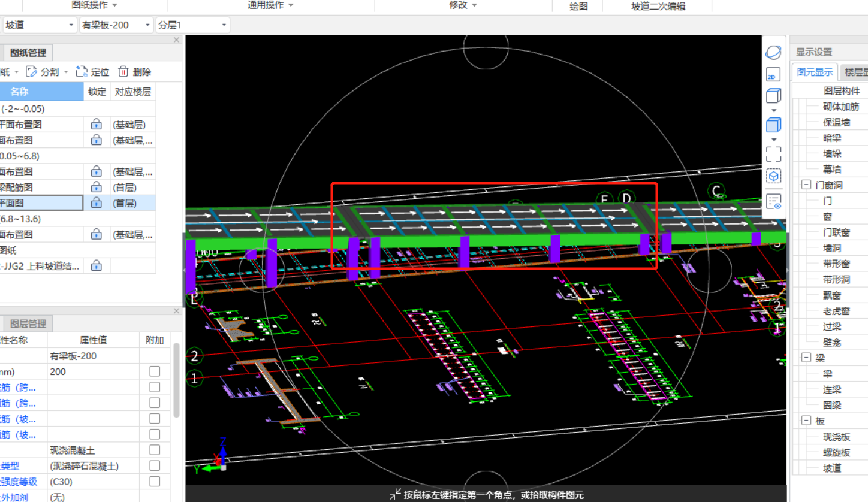
Task: Open the 分割 dropdown arrow
Action: (66, 72)
